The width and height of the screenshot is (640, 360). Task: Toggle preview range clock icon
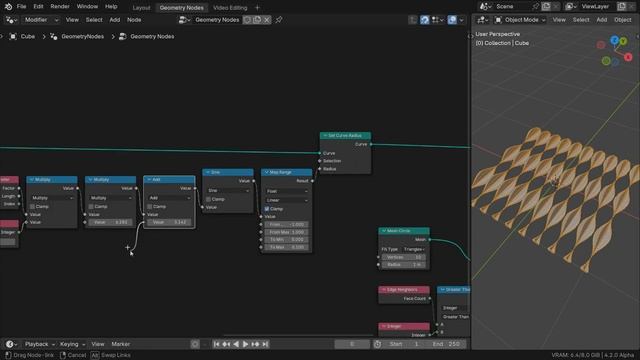(378, 344)
